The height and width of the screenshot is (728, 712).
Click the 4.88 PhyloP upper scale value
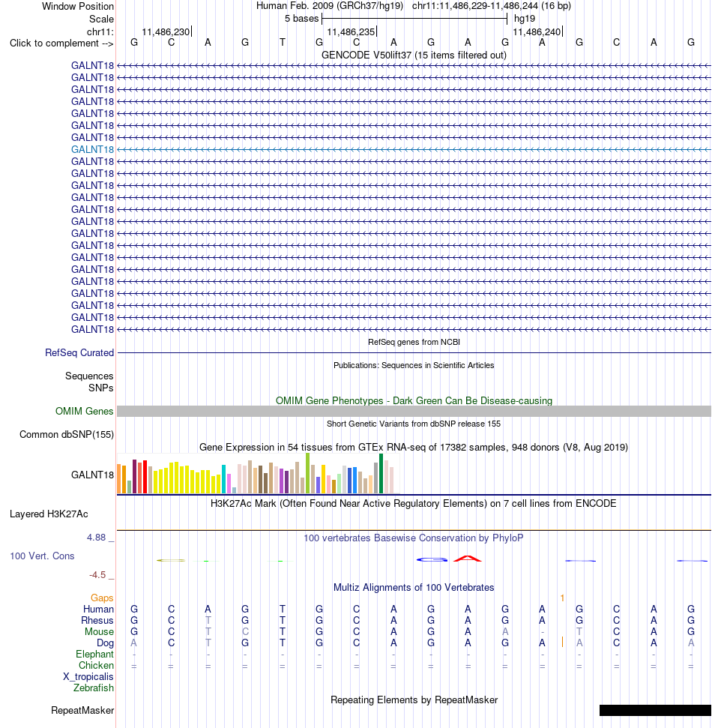(97, 538)
